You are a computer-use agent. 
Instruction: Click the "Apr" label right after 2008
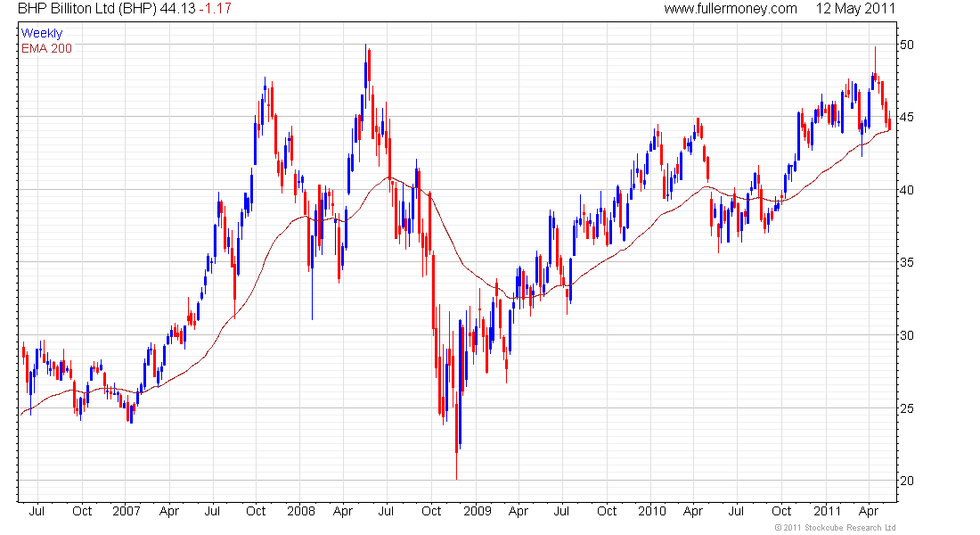click(x=342, y=512)
